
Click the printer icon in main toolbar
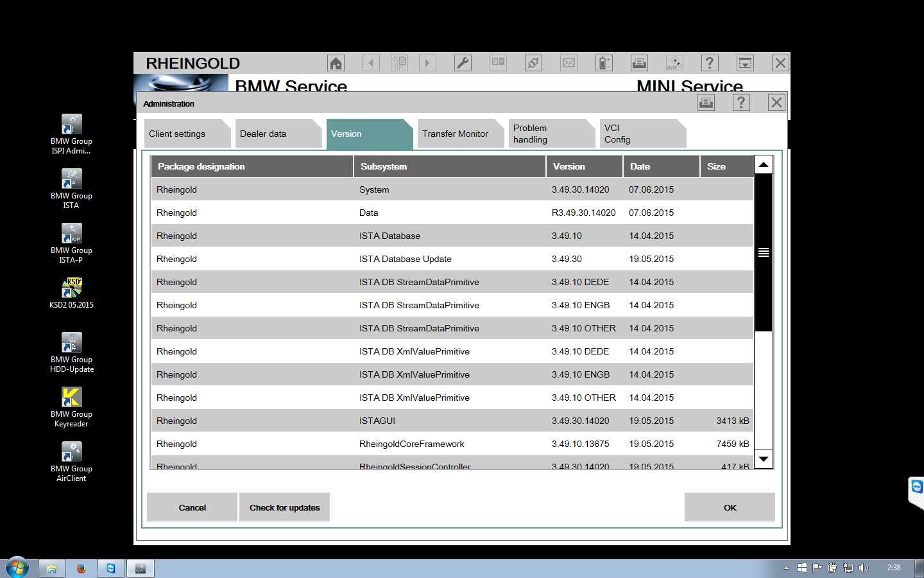639,63
